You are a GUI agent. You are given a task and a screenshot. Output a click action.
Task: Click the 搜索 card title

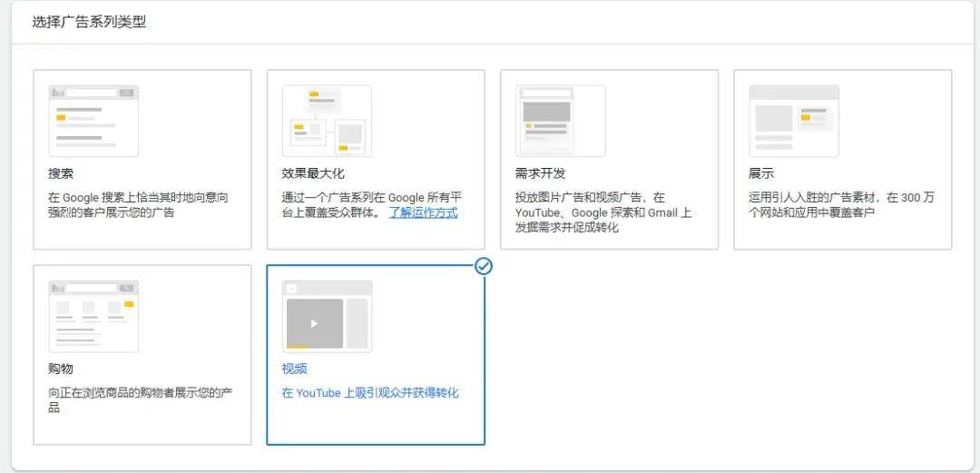coord(61,173)
